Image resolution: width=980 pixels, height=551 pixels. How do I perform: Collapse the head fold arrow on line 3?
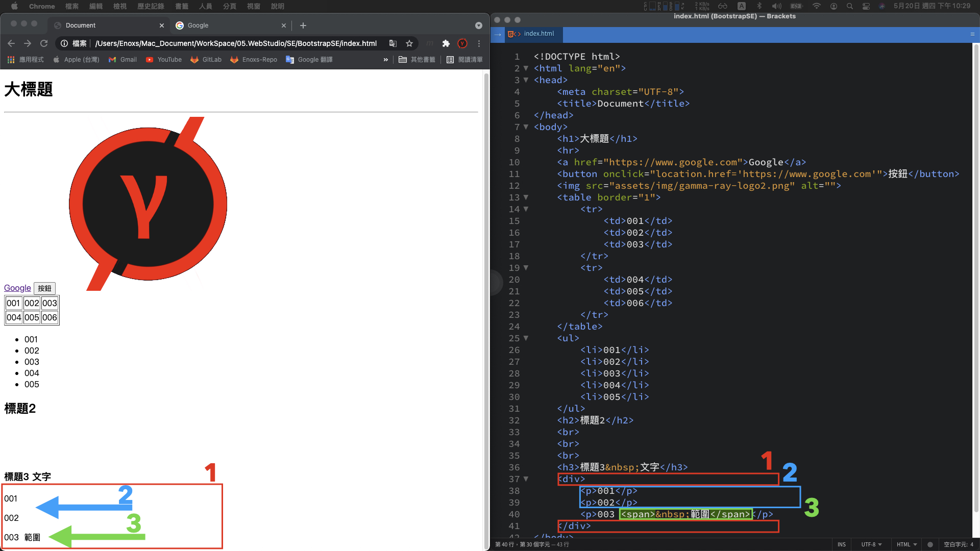(x=526, y=80)
